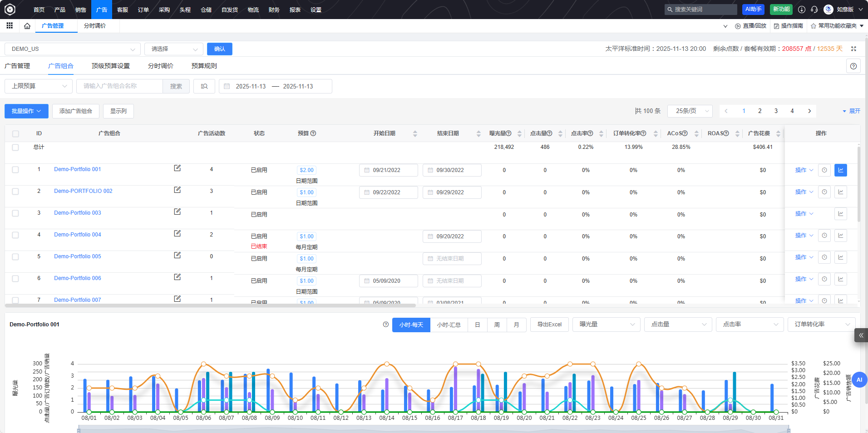Click the advanced search filter icon
The height and width of the screenshot is (433, 868).
pyautogui.click(x=204, y=86)
